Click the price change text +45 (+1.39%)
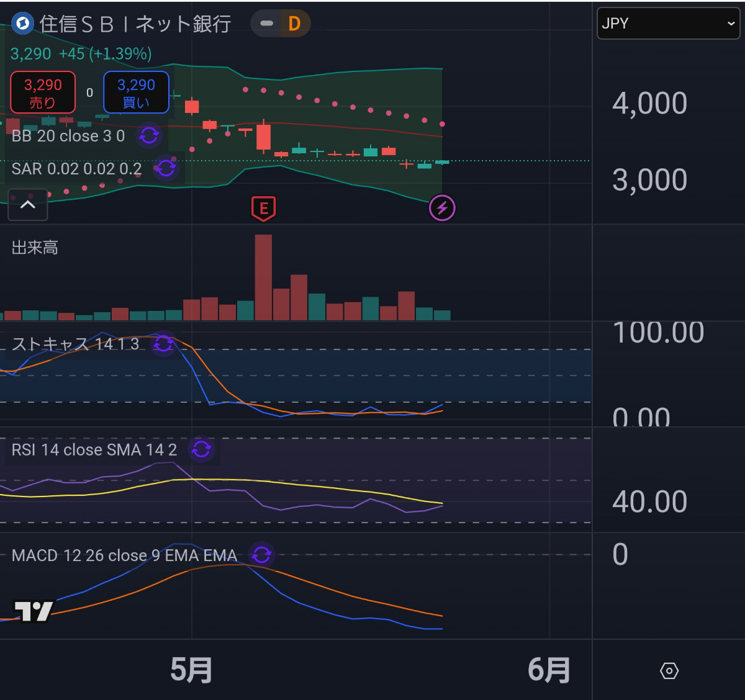The height and width of the screenshot is (700, 745). [x=105, y=54]
